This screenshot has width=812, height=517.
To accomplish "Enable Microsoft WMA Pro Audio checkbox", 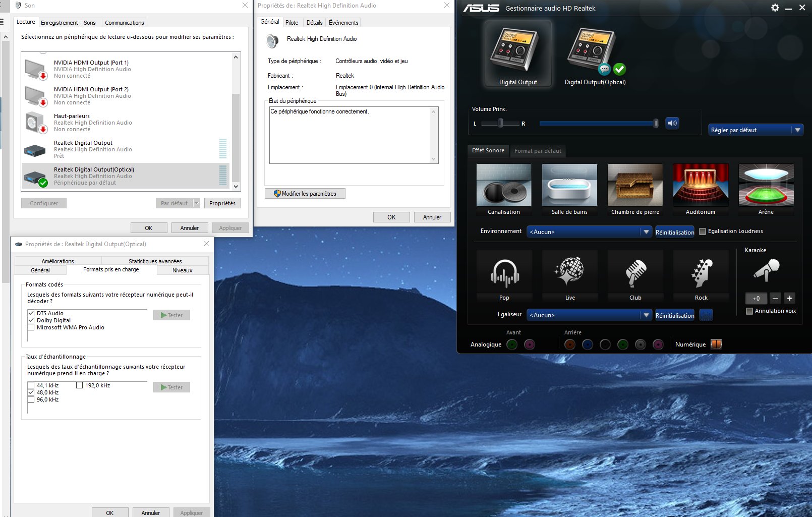I will click(x=31, y=327).
